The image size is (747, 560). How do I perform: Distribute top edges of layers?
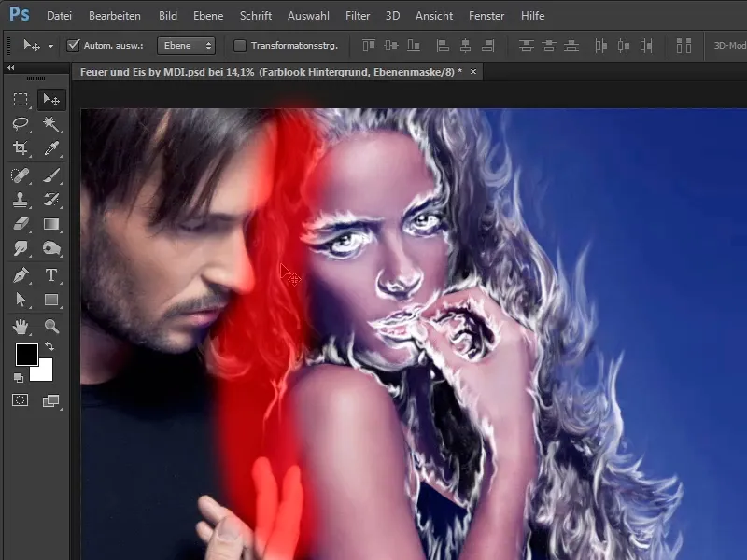526,46
